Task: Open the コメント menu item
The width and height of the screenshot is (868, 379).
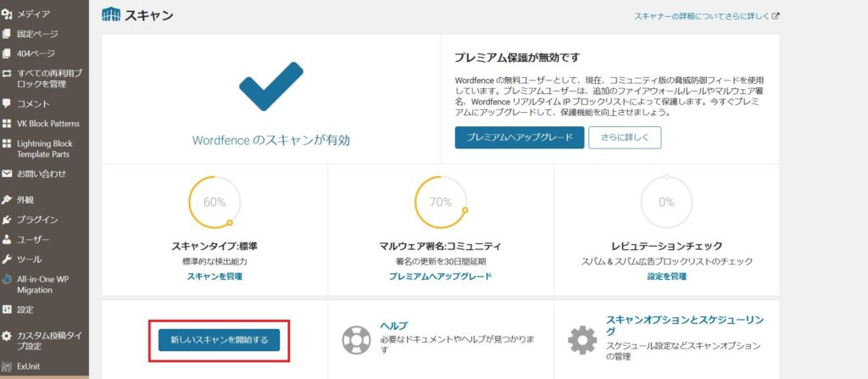Action: click(33, 103)
